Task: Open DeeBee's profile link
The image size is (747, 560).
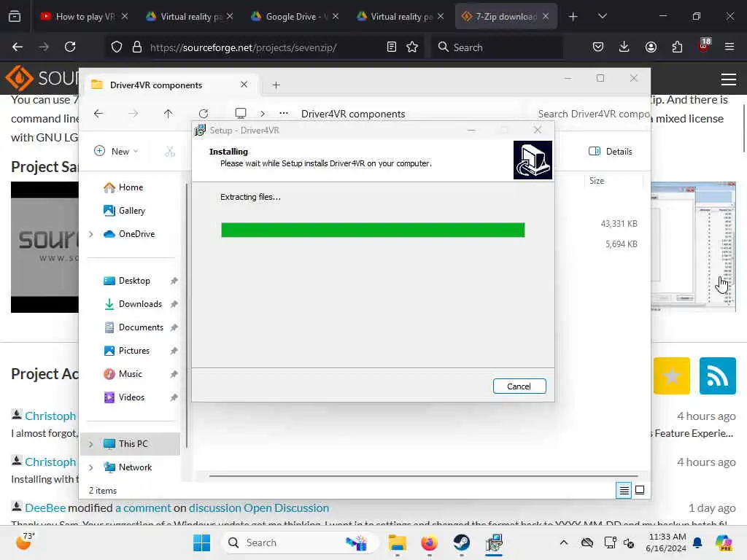Action: 45,508
